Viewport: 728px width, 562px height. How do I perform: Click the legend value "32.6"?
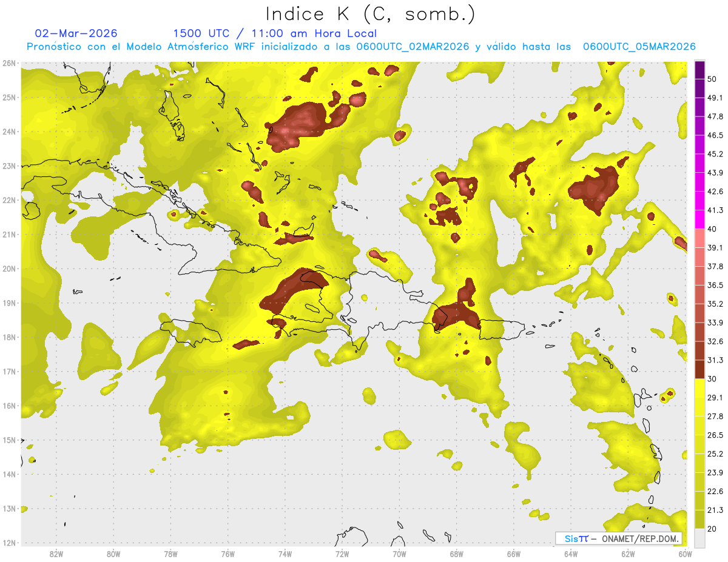[715, 341]
